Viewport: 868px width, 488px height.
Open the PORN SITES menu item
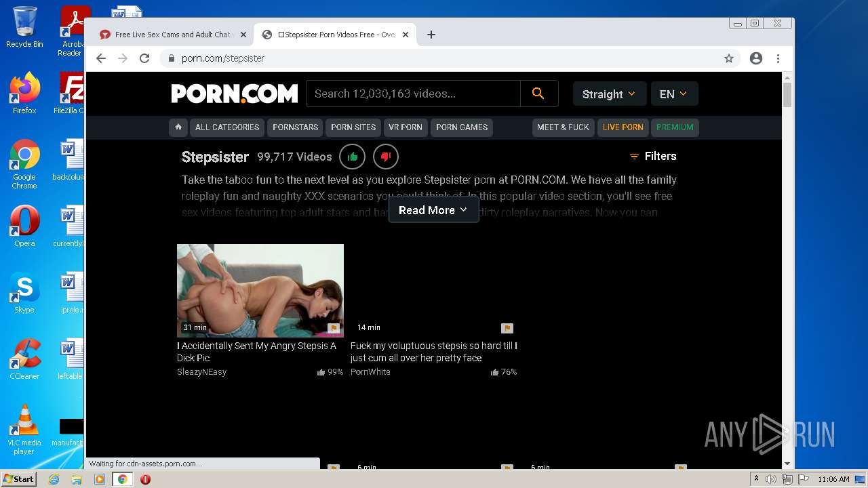(x=353, y=127)
